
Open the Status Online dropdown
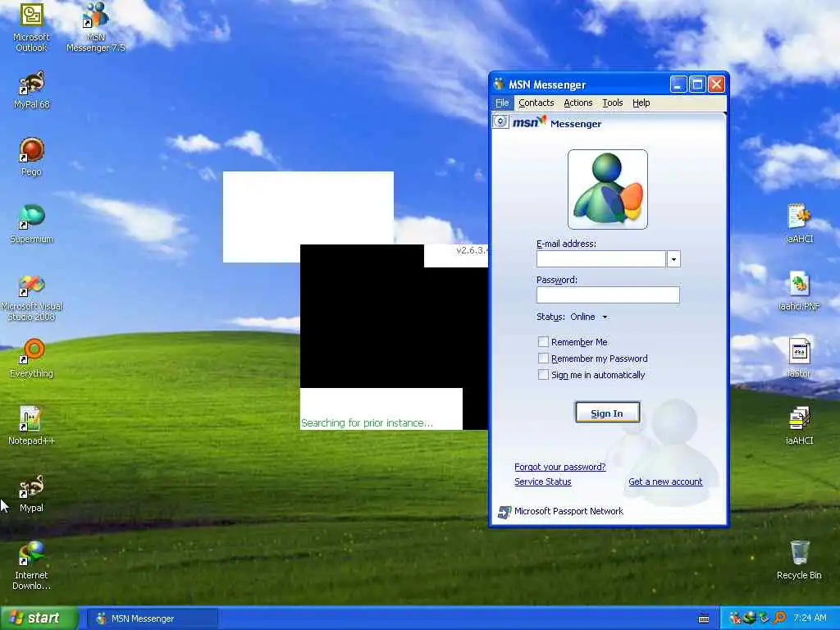coord(605,317)
